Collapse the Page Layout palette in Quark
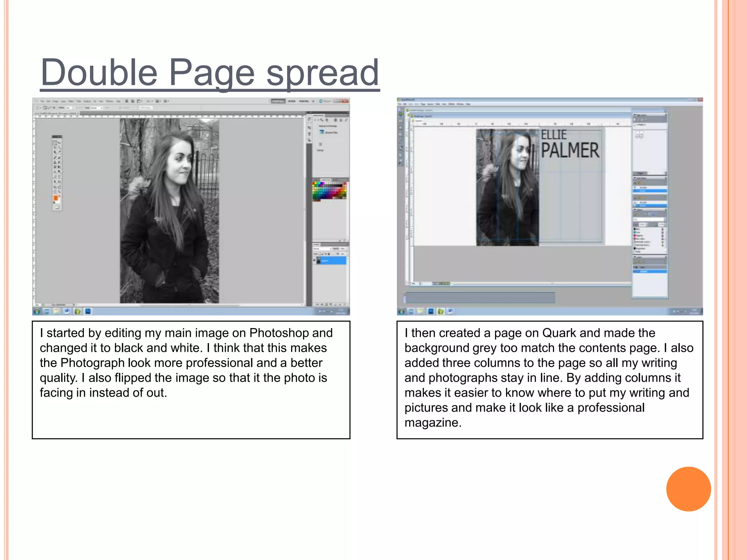 click(635, 115)
